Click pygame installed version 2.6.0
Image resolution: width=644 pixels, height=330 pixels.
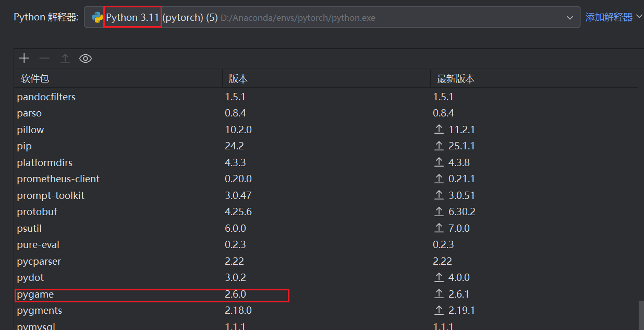tap(235, 294)
